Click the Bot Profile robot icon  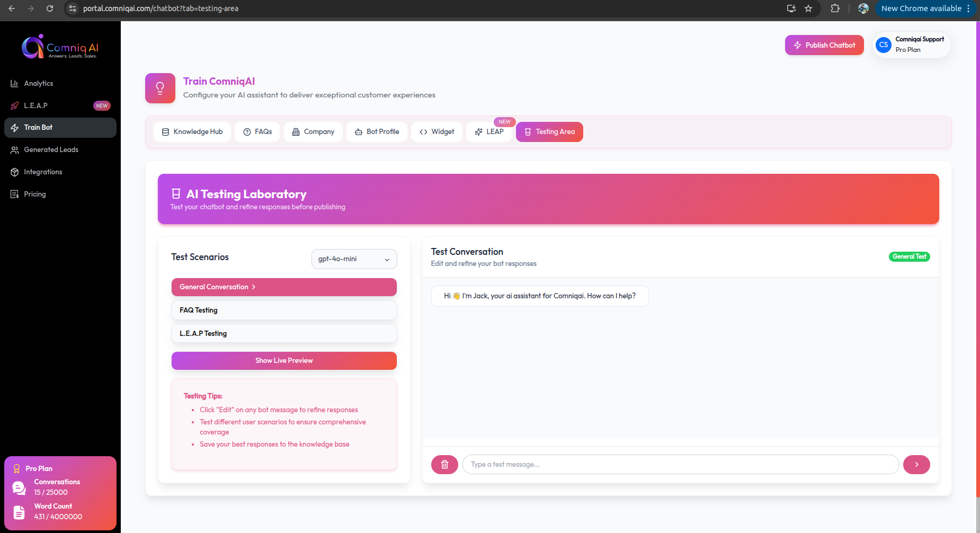click(x=359, y=132)
